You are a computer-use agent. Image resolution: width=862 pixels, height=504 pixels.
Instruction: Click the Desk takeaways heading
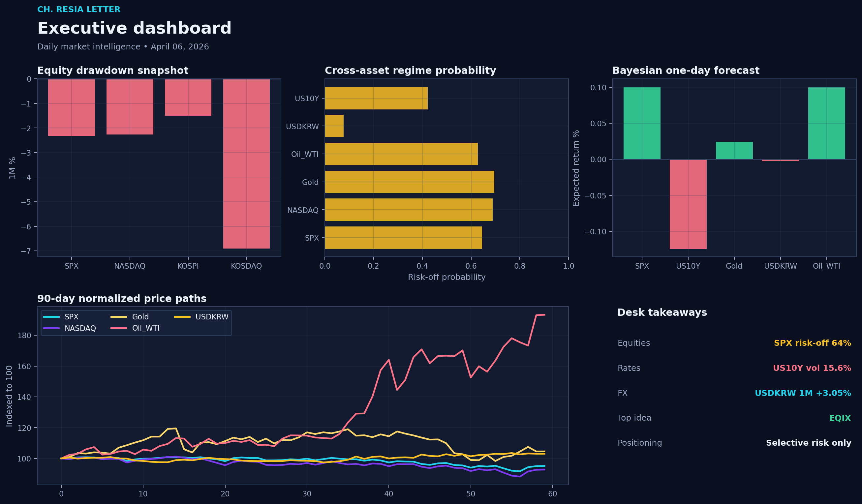(x=662, y=312)
